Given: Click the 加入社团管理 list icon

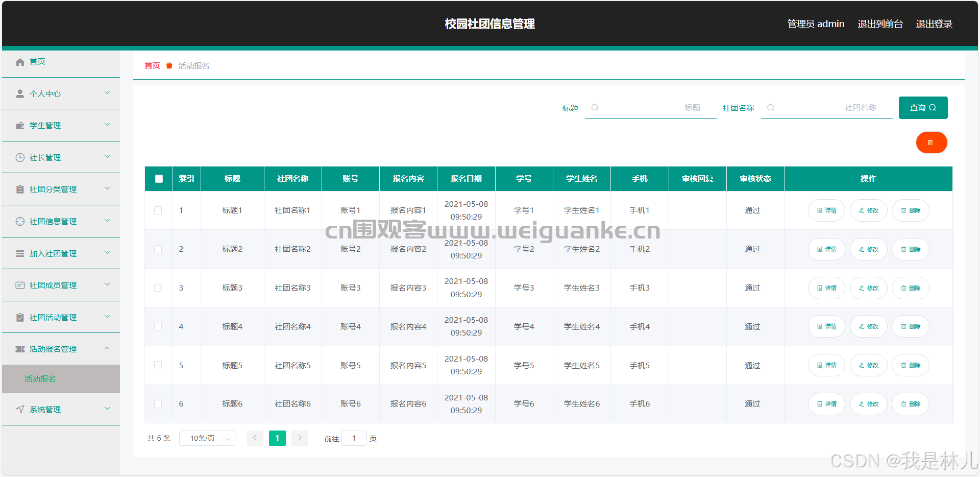Looking at the screenshot, I should pyautogui.click(x=20, y=253).
